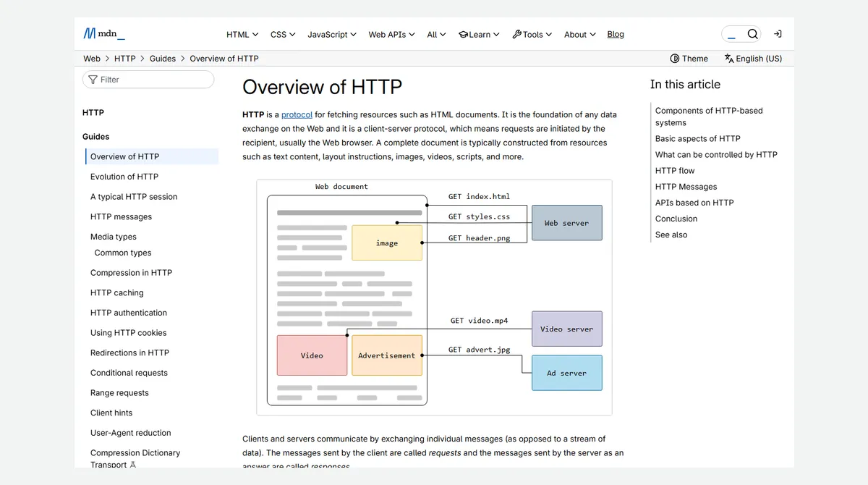Click the HTTP heading in sidebar
The height and width of the screenshot is (485, 868).
[93, 113]
